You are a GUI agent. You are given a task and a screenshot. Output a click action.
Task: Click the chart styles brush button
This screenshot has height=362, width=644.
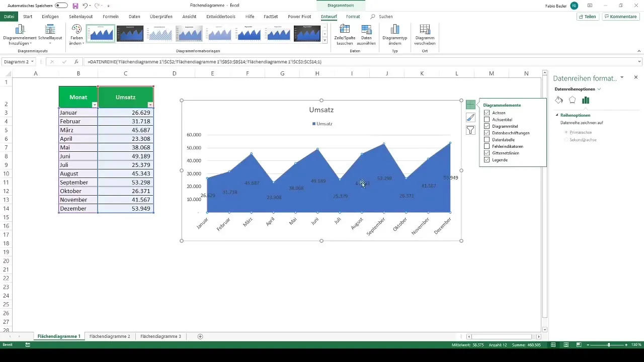click(470, 117)
